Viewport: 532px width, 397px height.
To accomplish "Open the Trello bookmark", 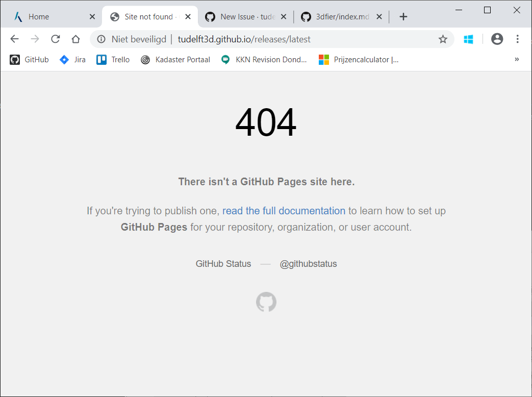I will coord(113,60).
